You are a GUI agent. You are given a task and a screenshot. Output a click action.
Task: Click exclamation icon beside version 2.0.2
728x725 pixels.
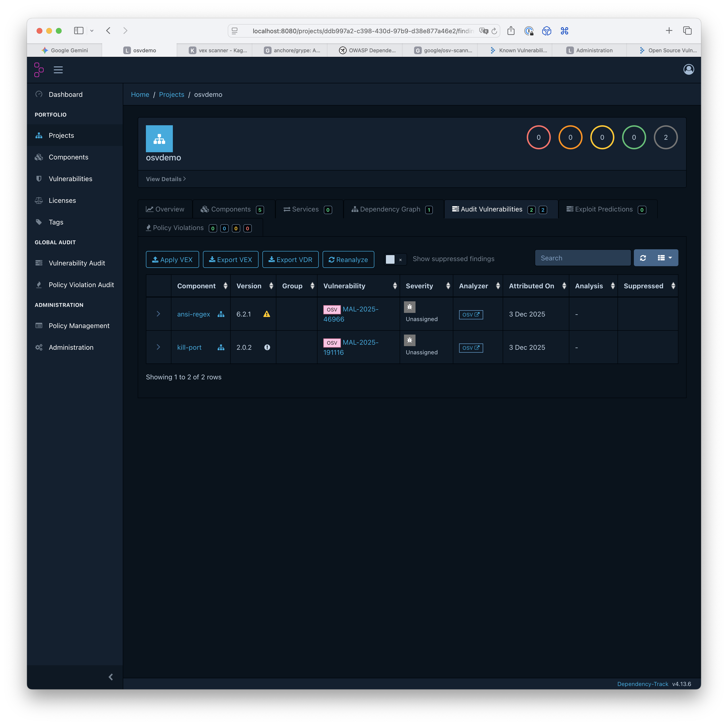pos(267,347)
